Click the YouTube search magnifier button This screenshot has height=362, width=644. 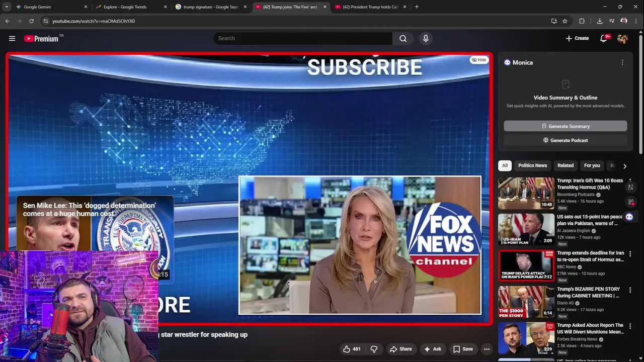tap(403, 38)
